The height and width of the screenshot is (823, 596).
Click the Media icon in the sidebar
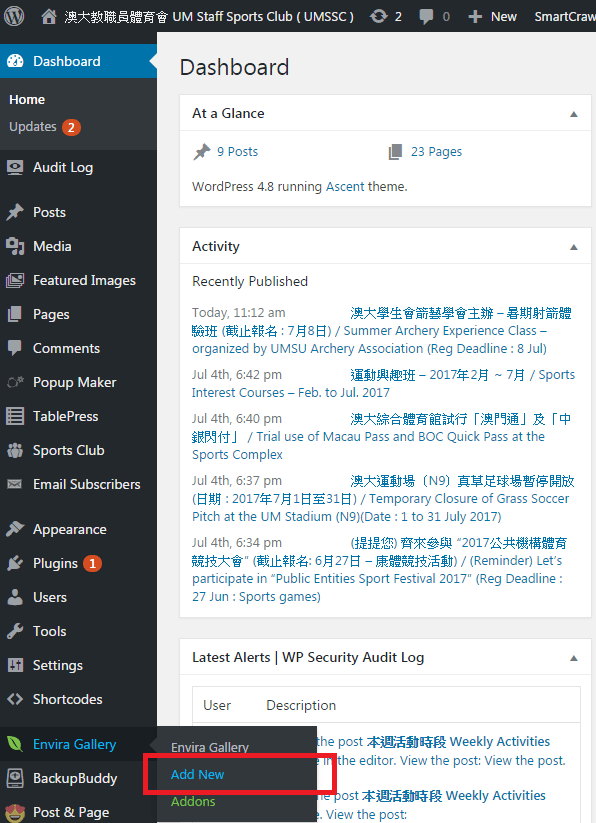(x=15, y=246)
